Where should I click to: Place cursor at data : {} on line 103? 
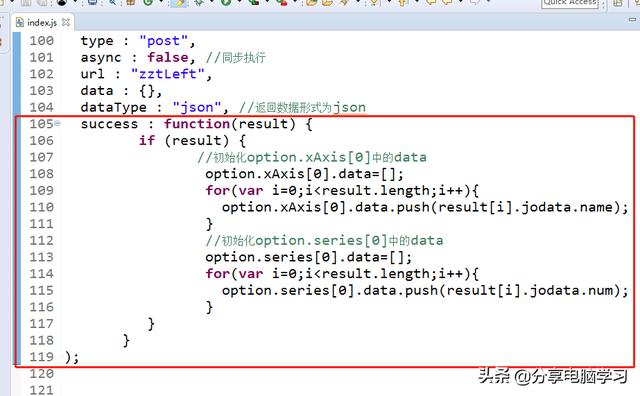121,91
